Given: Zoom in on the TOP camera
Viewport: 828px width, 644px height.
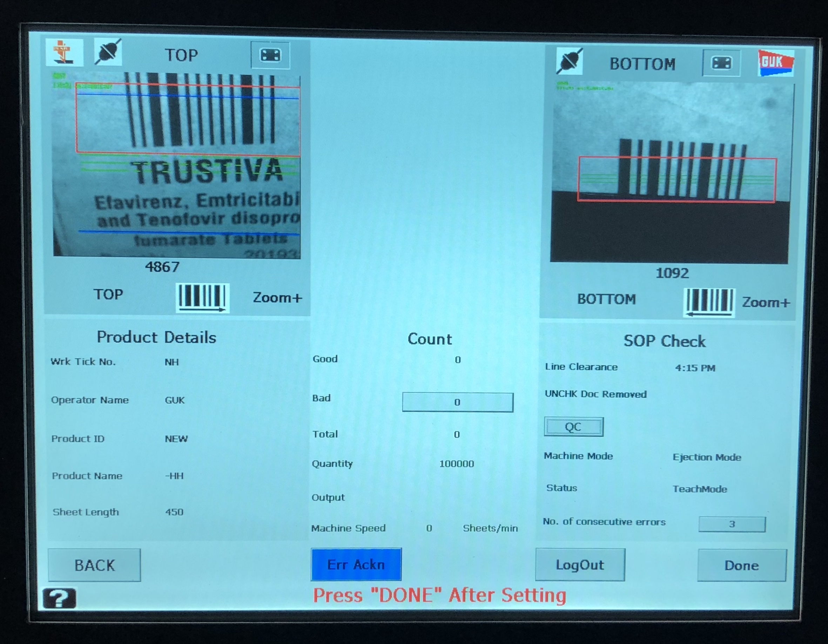Looking at the screenshot, I should click(277, 298).
